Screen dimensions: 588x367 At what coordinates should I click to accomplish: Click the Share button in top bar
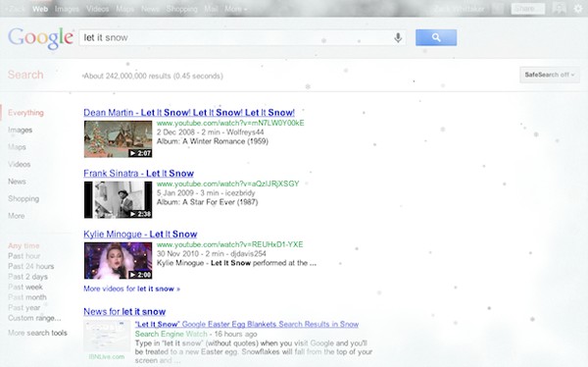click(528, 9)
